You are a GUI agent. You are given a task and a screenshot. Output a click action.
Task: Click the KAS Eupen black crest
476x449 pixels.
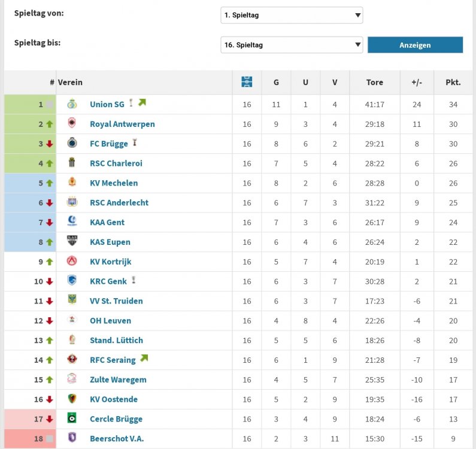72,241
